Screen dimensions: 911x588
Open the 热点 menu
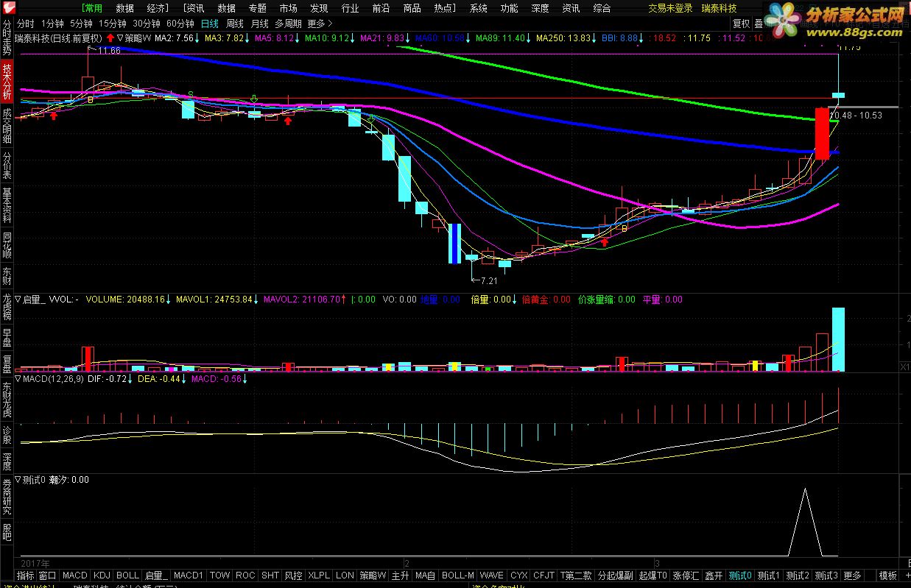click(445, 8)
